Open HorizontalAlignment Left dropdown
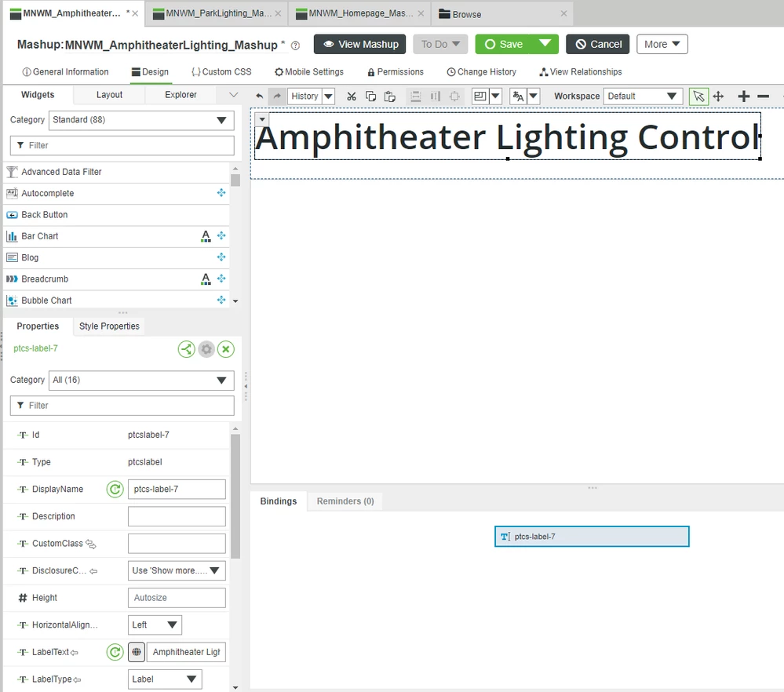This screenshot has width=784, height=692. tap(155, 625)
